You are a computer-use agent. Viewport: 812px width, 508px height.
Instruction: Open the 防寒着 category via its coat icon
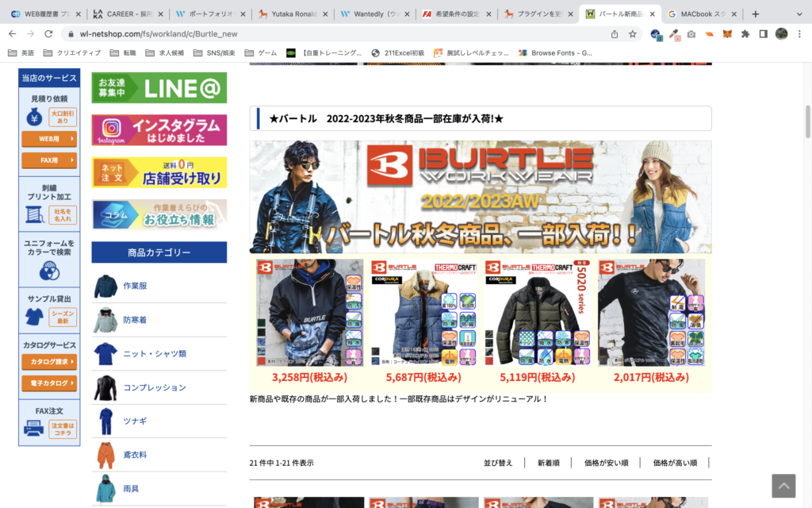tap(105, 320)
